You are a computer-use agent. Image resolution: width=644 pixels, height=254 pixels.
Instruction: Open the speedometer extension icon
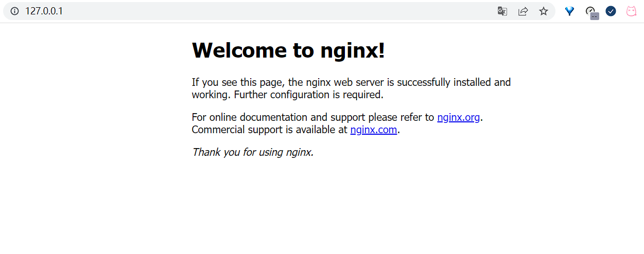click(590, 10)
